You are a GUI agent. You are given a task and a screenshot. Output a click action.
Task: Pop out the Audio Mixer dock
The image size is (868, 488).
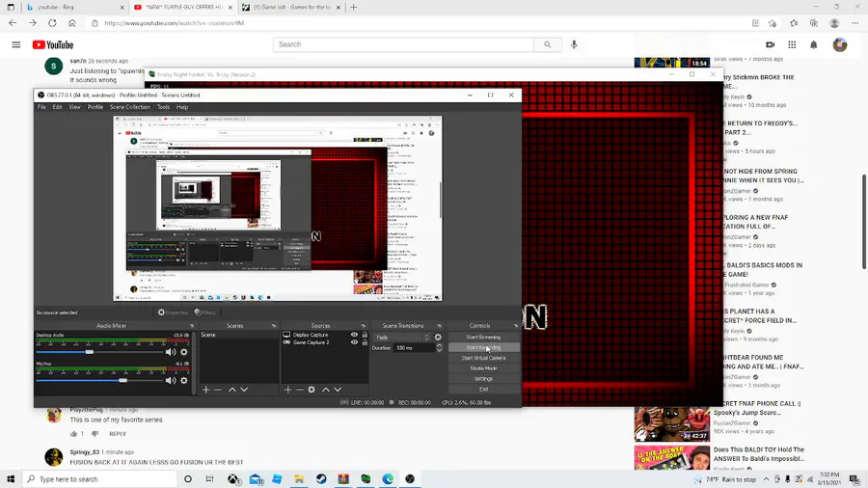click(x=192, y=326)
